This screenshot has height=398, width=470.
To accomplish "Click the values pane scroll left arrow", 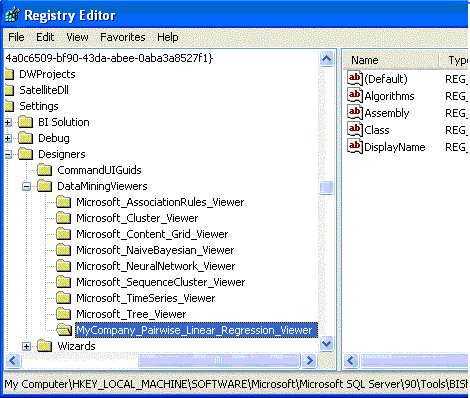I will 351,360.
